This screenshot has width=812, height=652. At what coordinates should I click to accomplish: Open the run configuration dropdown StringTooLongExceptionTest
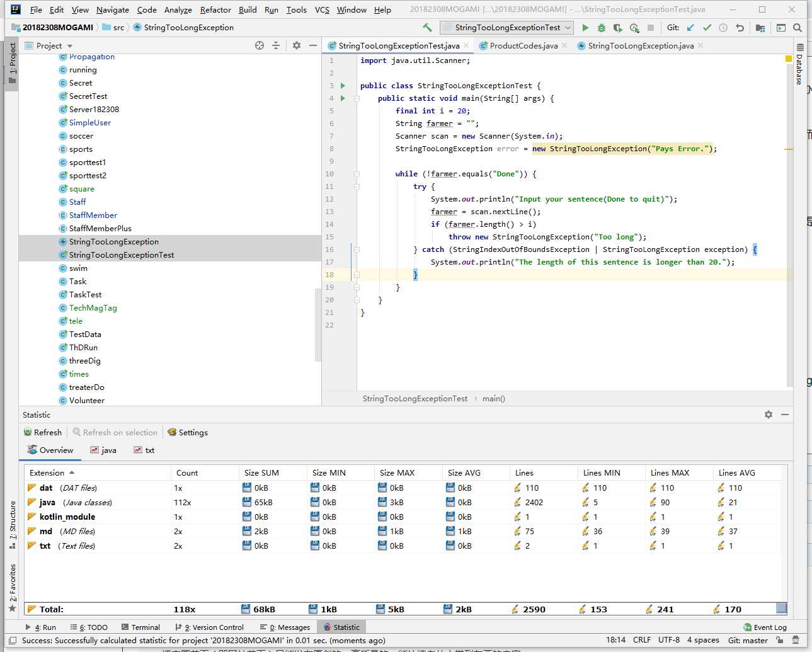click(506, 27)
